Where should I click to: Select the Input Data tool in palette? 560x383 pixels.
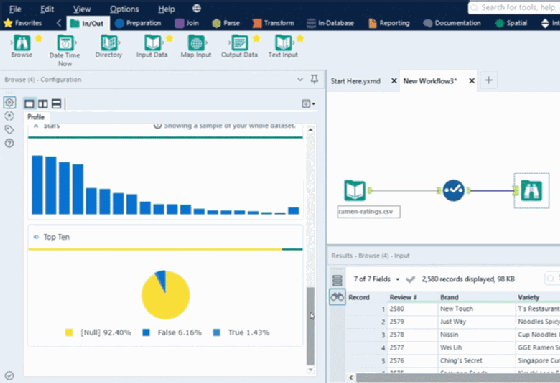tap(152, 46)
